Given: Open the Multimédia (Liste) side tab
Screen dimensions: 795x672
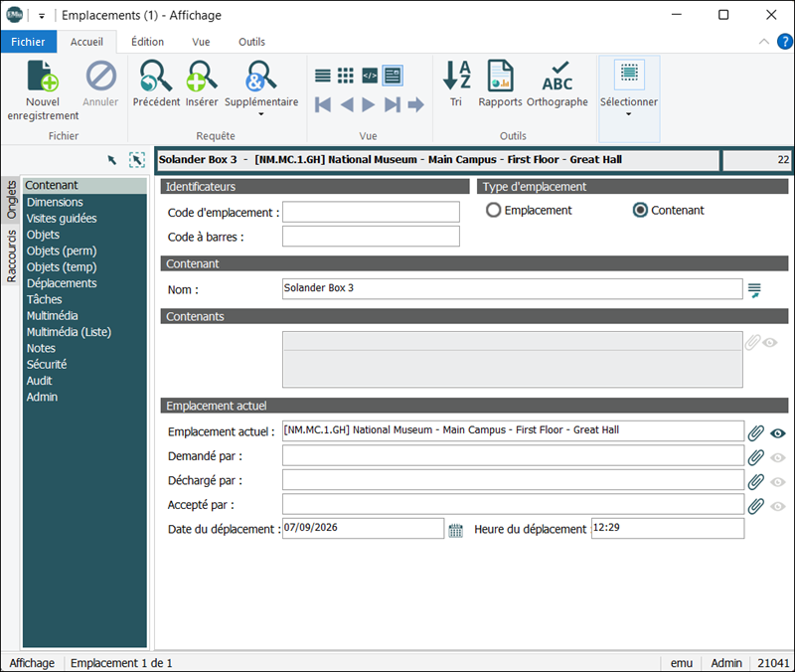Looking at the screenshot, I should pos(69,332).
